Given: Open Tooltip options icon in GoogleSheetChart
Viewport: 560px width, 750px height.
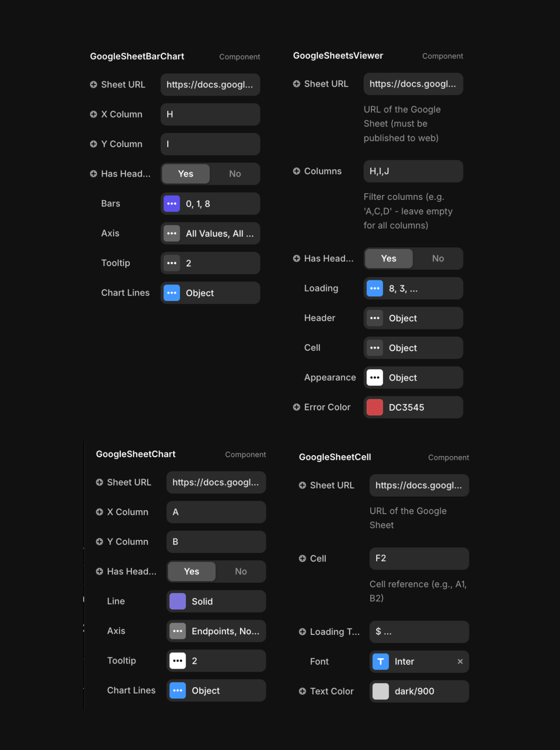Looking at the screenshot, I should pyautogui.click(x=177, y=661).
